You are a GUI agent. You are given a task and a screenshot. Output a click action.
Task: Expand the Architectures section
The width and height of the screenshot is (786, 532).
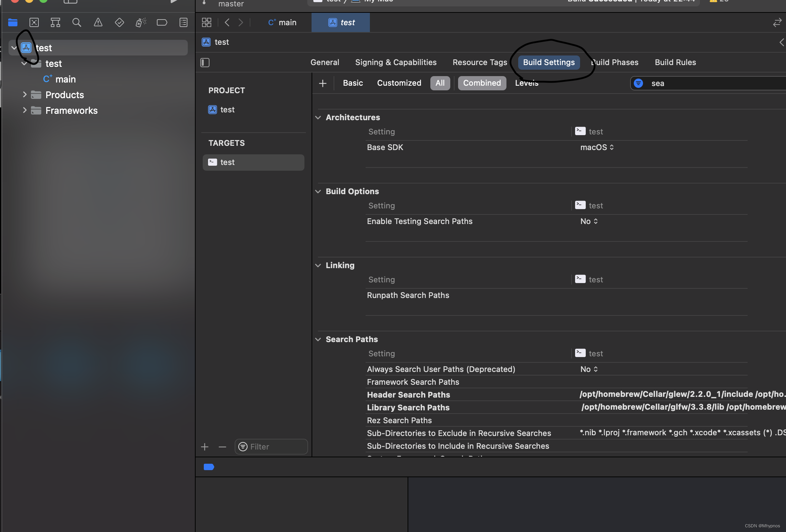click(x=319, y=117)
